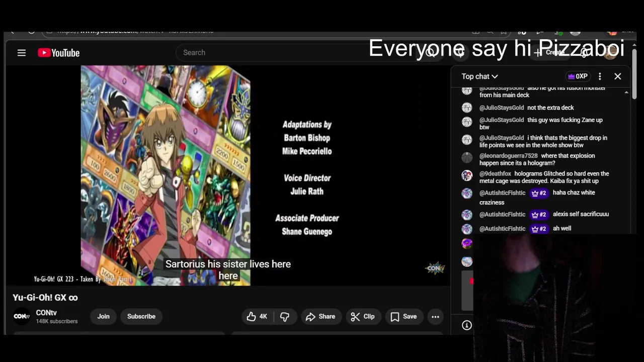
Task: Click @AutishticFishtic on the "ah well" message
Action: point(503,229)
